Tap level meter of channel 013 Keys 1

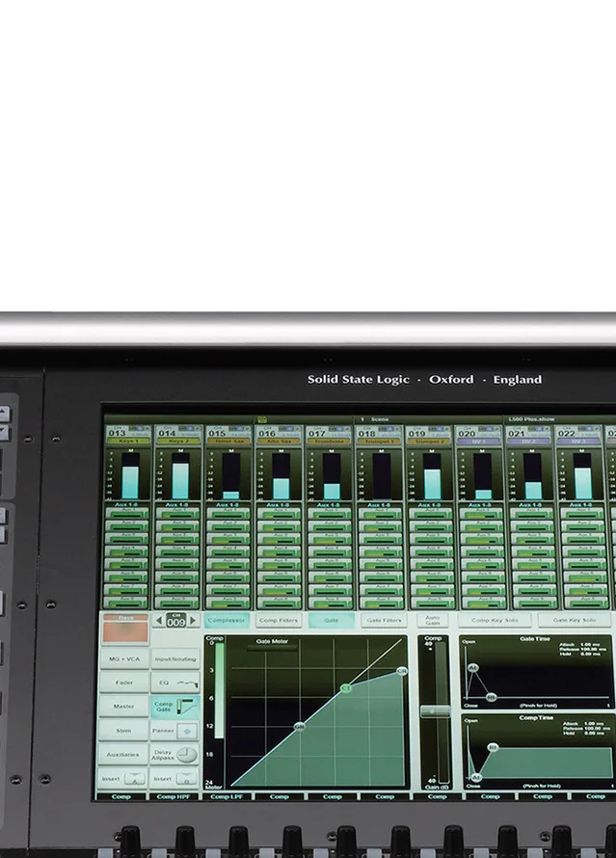click(x=130, y=475)
